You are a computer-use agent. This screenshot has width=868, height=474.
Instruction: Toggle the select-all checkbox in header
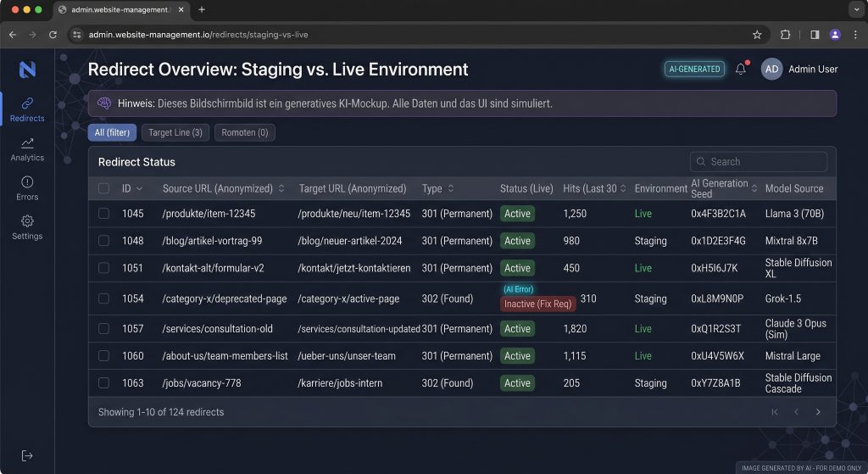coord(103,188)
